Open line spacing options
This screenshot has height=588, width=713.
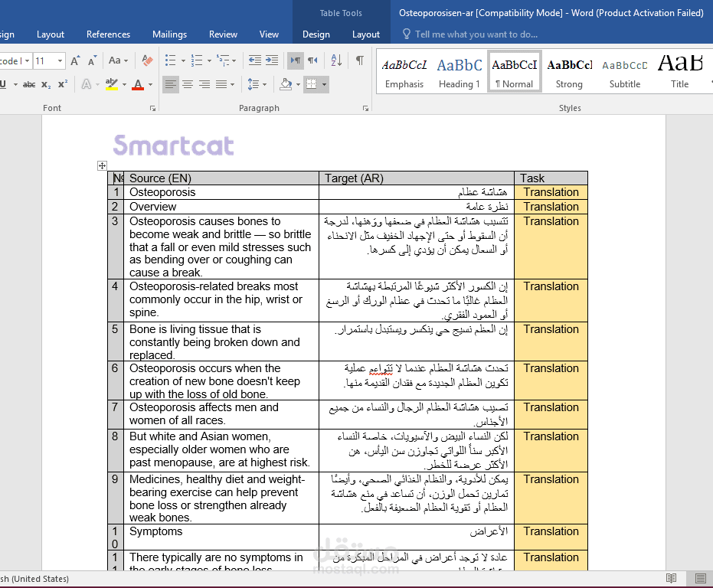click(x=253, y=84)
